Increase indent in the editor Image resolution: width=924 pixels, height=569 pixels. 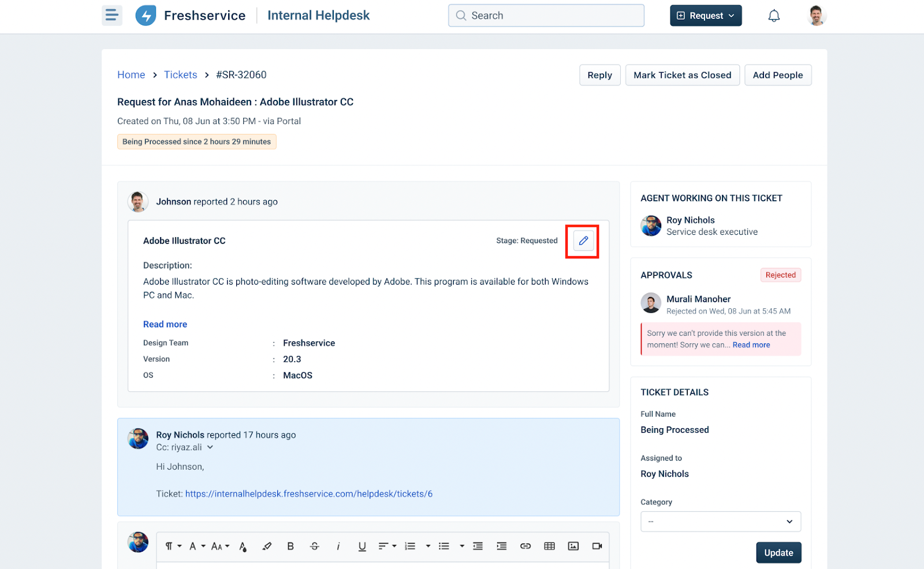point(501,546)
